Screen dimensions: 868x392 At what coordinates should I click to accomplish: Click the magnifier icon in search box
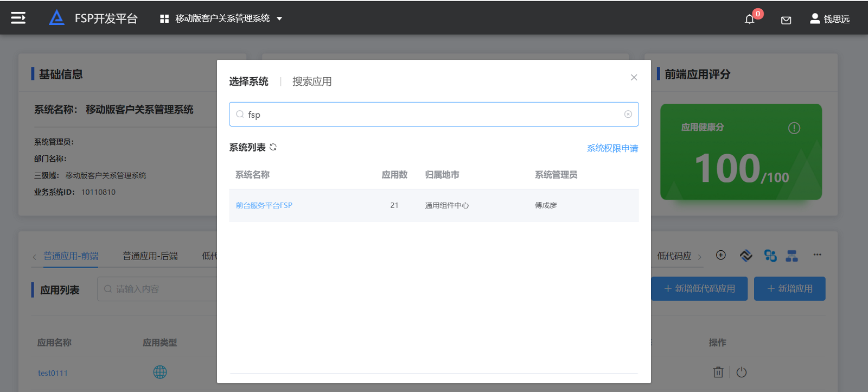[240, 114]
